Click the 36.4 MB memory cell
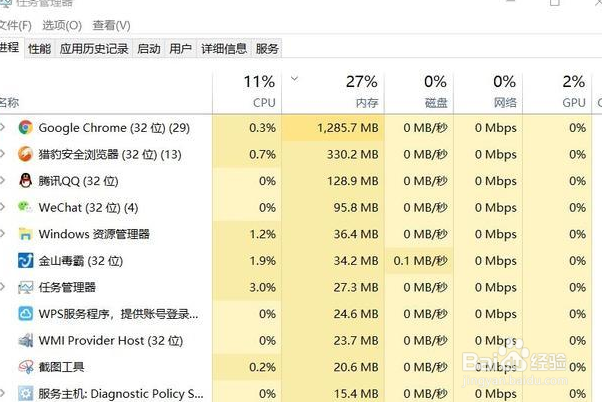The width and height of the screenshot is (602, 402). click(333, 234)
